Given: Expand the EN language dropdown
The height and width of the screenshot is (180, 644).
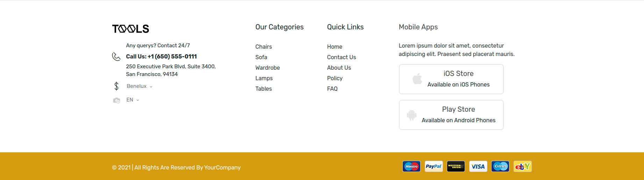Looking at the screenshot, I should 133,100.
